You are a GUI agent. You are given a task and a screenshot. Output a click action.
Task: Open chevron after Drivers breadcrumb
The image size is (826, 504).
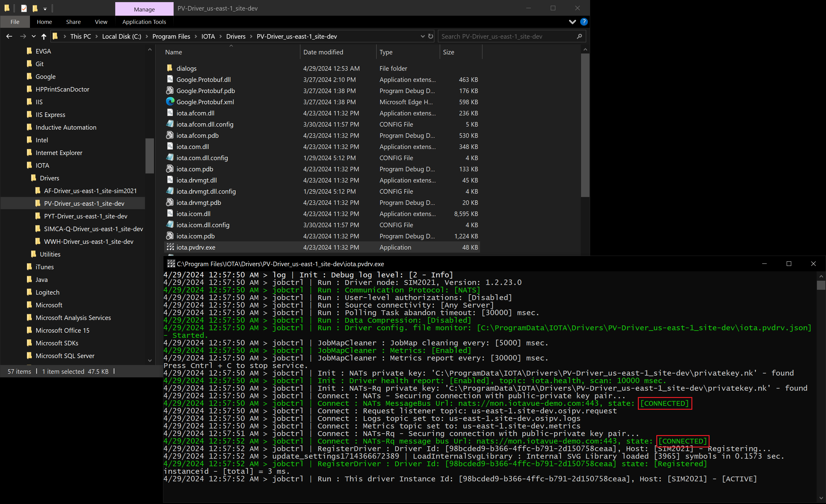tap(251, 36)
